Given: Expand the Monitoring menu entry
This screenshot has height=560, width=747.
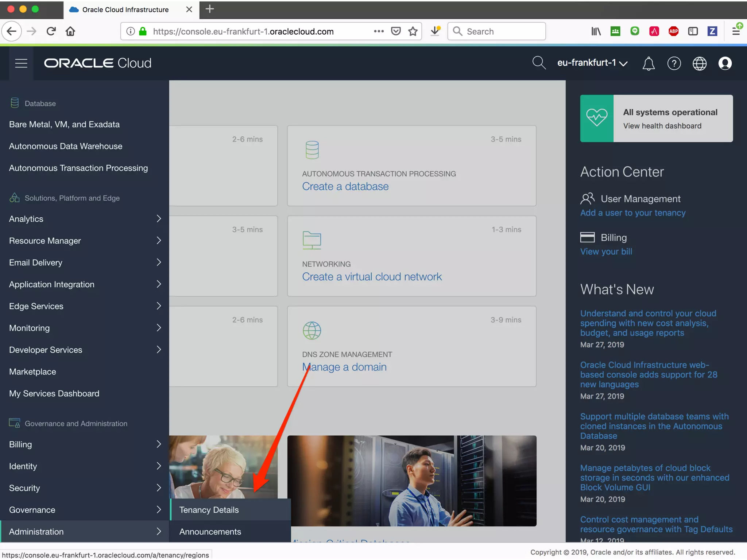Looking at the screenshot, I should [85, 328].
